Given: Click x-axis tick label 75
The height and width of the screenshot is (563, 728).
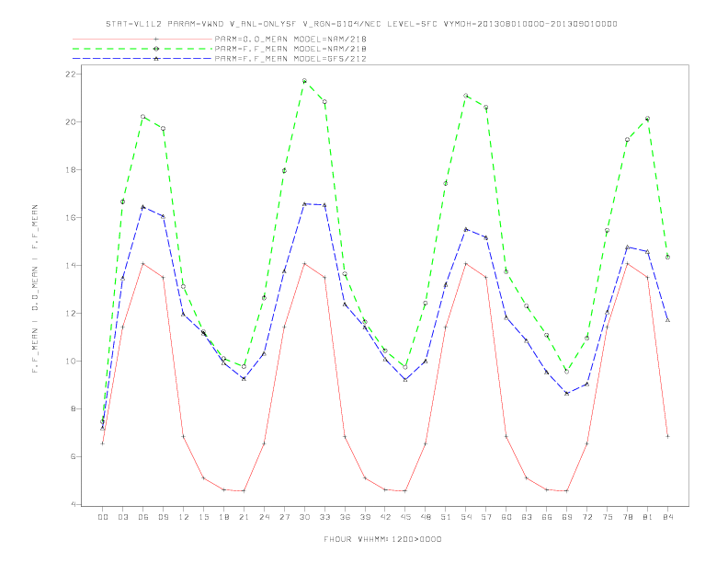Looking at the screenshot, I should click(x=608, y=517).
